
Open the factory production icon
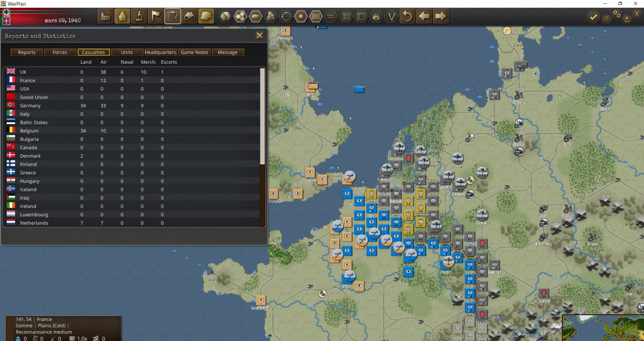(x=106, y=16)
